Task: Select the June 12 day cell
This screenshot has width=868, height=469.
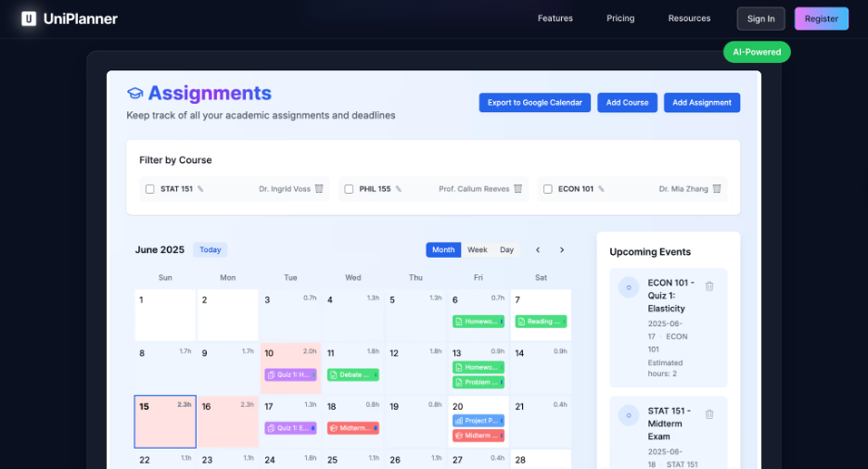Action: click(415, 368)
